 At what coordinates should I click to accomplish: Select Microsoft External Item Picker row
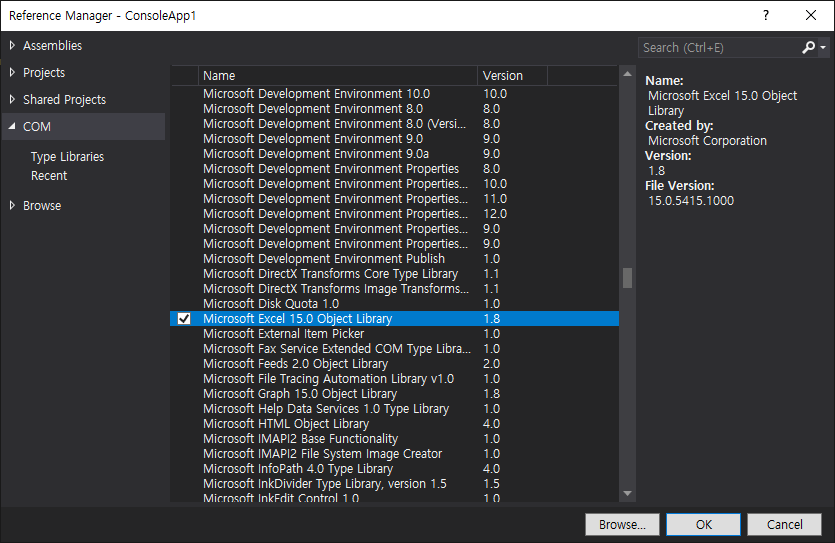[x=394, y=334]
